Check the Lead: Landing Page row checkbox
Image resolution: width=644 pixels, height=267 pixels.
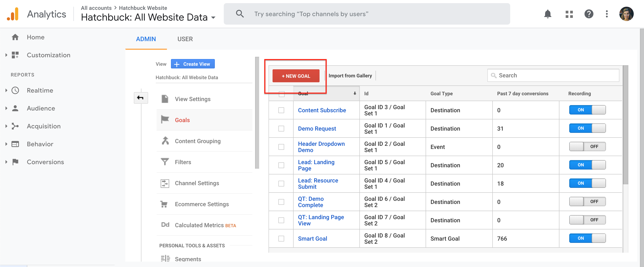click(281, 165)
